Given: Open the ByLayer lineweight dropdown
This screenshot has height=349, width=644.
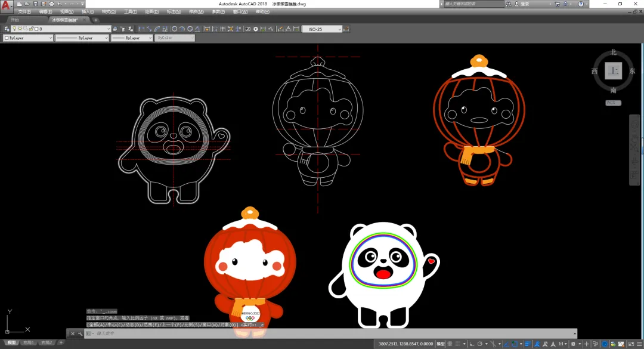Looking at the screenshot, I should 131,38.
